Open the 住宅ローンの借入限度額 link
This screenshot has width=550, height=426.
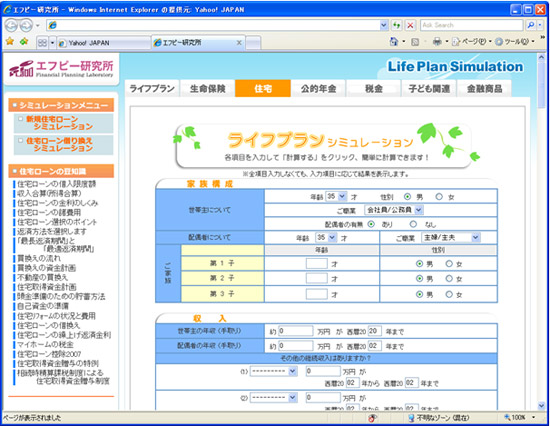[57, 184]
